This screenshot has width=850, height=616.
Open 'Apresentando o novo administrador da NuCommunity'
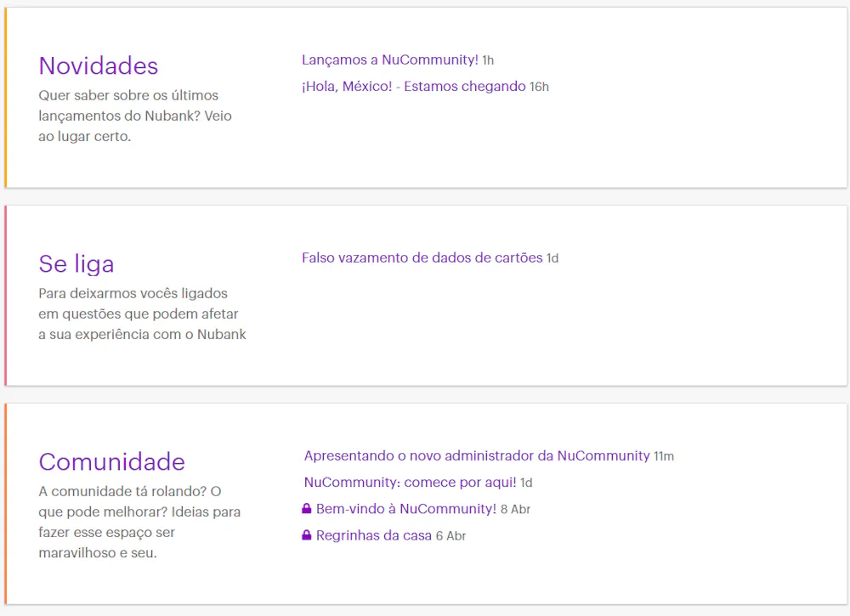[x=477, y=455]
